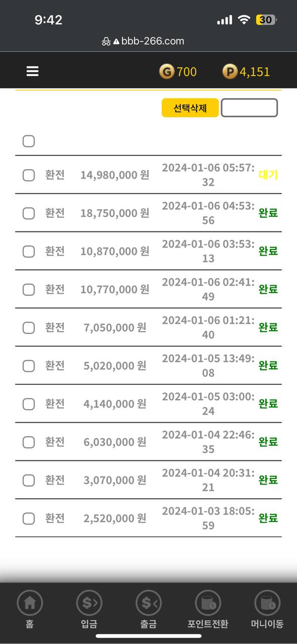297x644 pixels.
Task: Go to 홈 home icon
Action: click(x=30, y=602)
